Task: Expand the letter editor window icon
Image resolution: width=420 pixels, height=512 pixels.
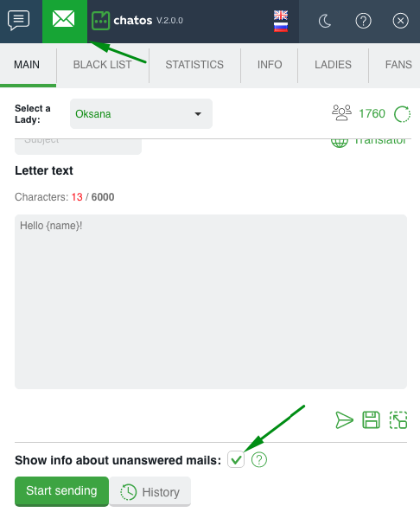Action: 398,420
